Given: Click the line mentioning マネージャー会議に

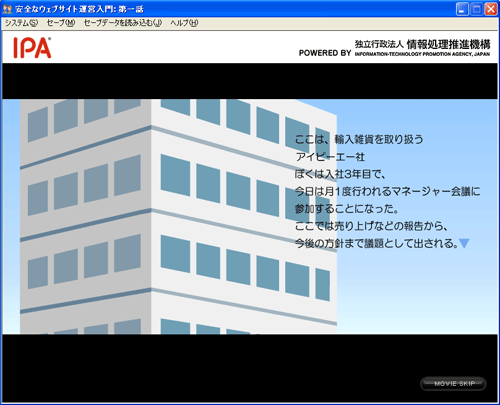Looking at the screenshot, I should [x=387, y=191].
